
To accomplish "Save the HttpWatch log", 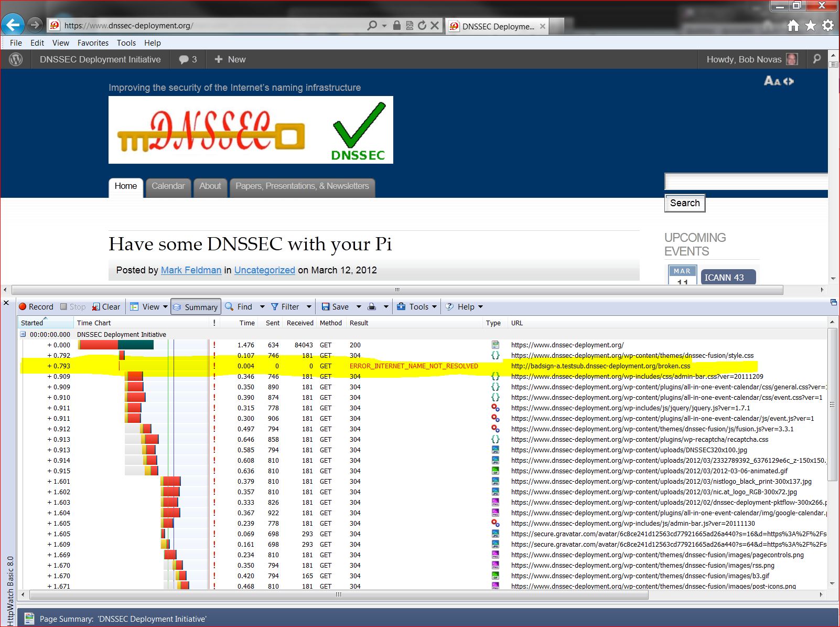I will coord(335,307).
